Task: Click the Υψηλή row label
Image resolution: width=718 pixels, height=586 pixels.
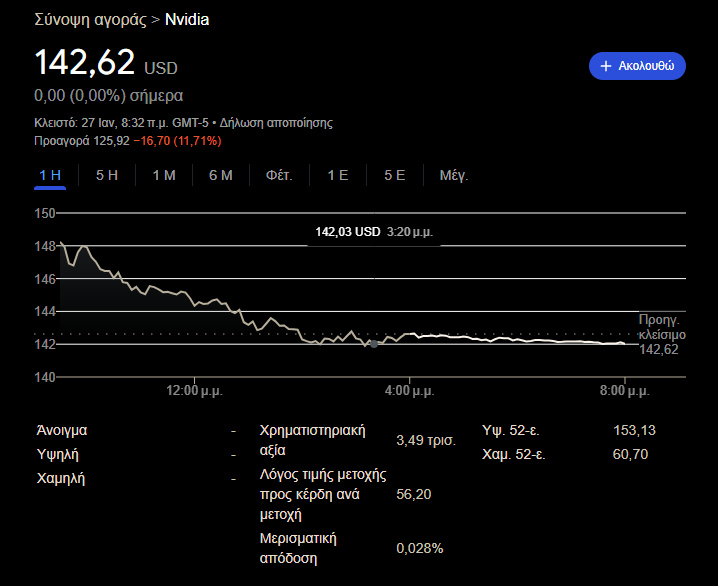Action: [58, 454]
